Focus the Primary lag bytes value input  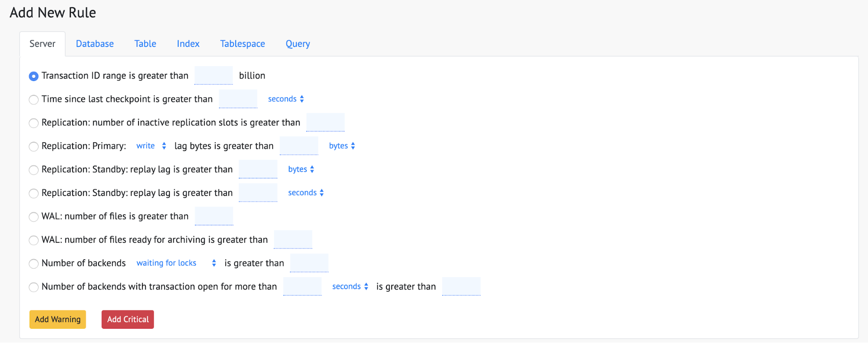point(299,146)
